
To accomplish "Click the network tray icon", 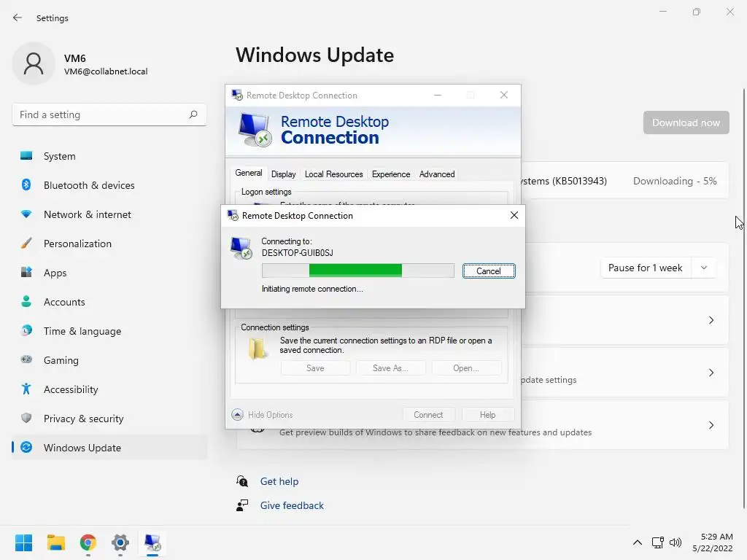I will (x=658, y=542).
